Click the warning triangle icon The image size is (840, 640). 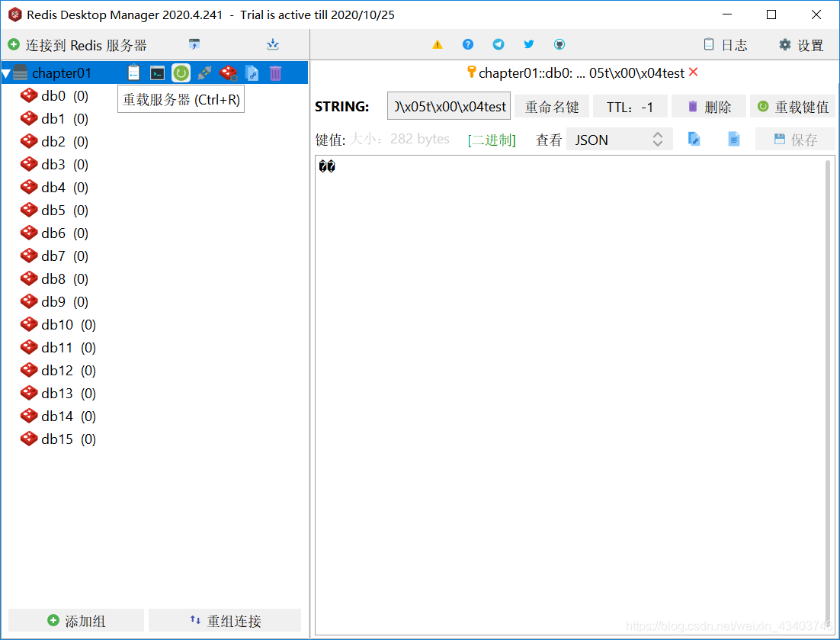(x=437, y=44)
